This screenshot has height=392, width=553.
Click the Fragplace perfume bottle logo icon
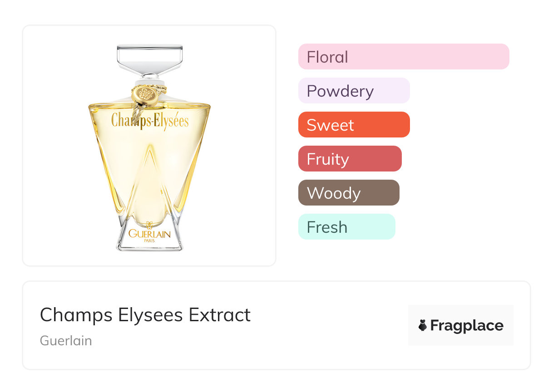point(423,325)
